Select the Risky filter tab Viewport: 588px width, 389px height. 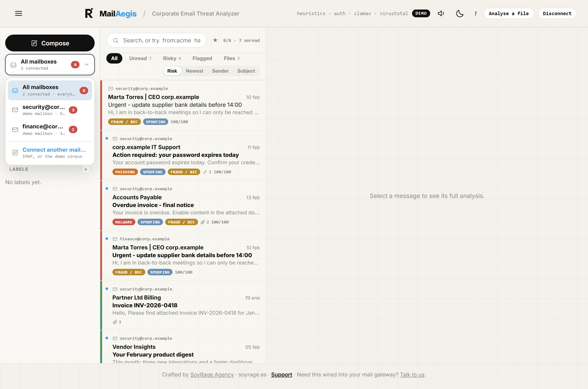[172, 58]
